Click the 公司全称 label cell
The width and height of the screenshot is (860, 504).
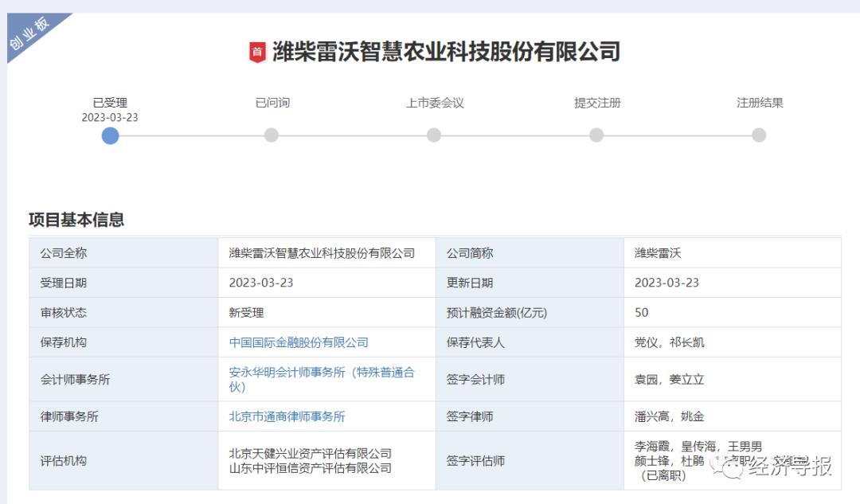124,253
